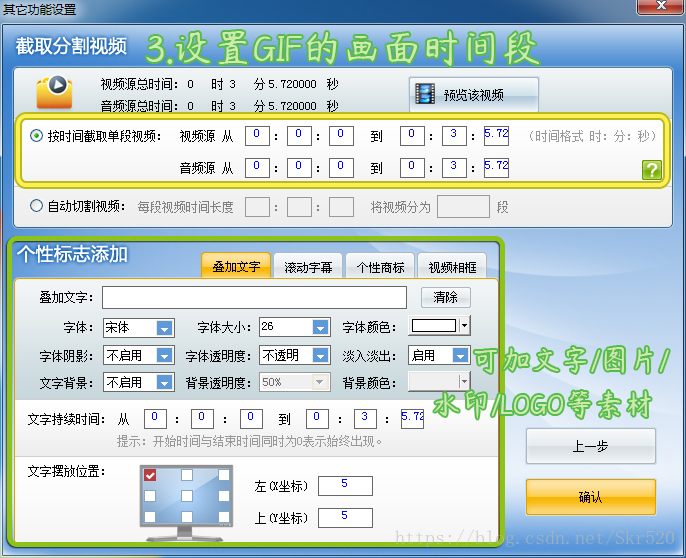Click the audio source start second field

click(341, 168)
